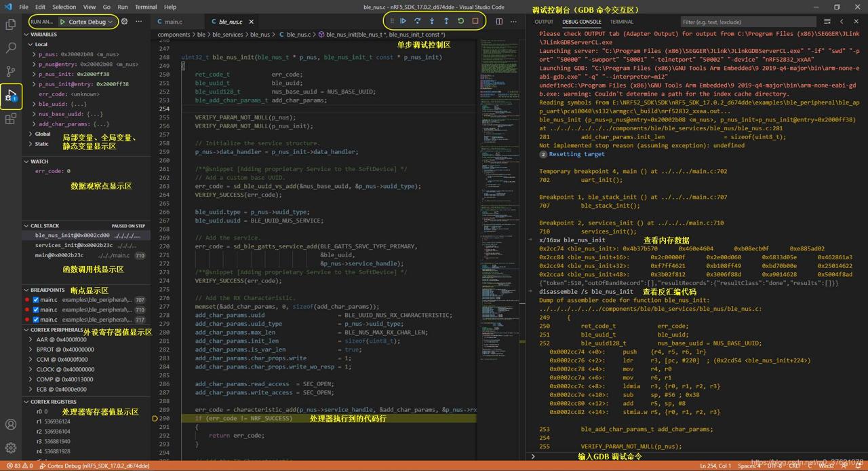Click Step Out in the debug toolbar
This screenshot has height=471, width=868.
click(446, 21)
